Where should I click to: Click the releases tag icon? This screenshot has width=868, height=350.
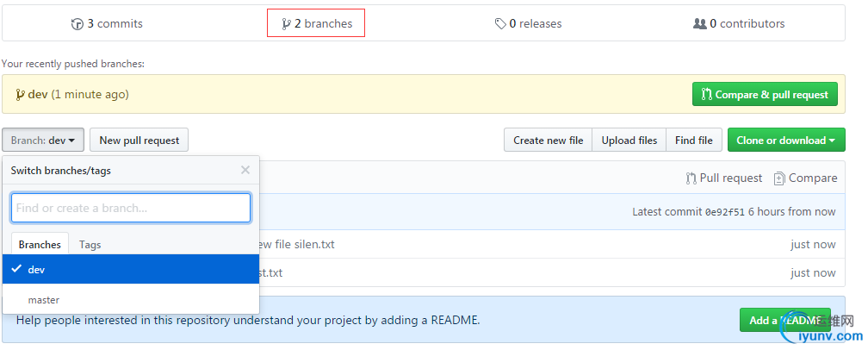coord(500,24)
